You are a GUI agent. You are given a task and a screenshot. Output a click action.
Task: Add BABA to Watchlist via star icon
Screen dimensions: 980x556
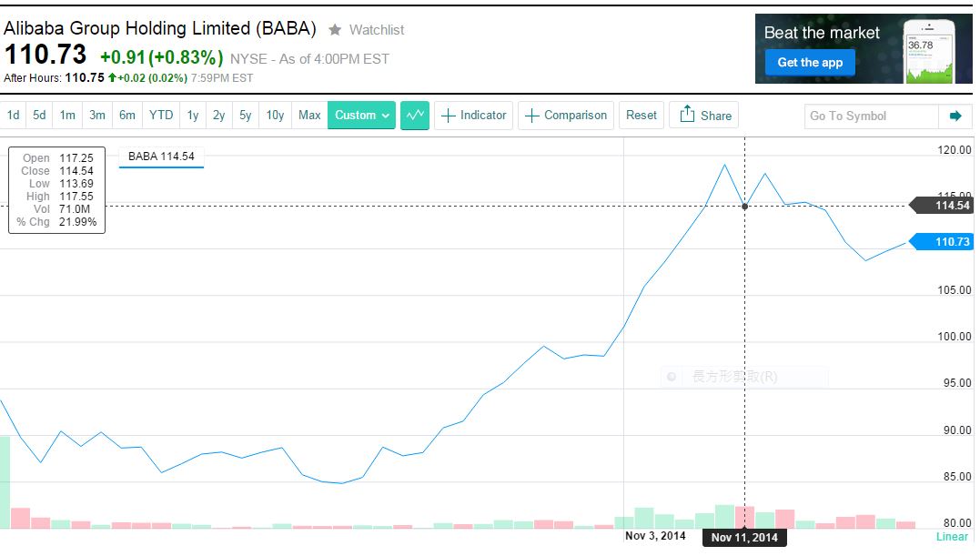[x=335, y=29]
